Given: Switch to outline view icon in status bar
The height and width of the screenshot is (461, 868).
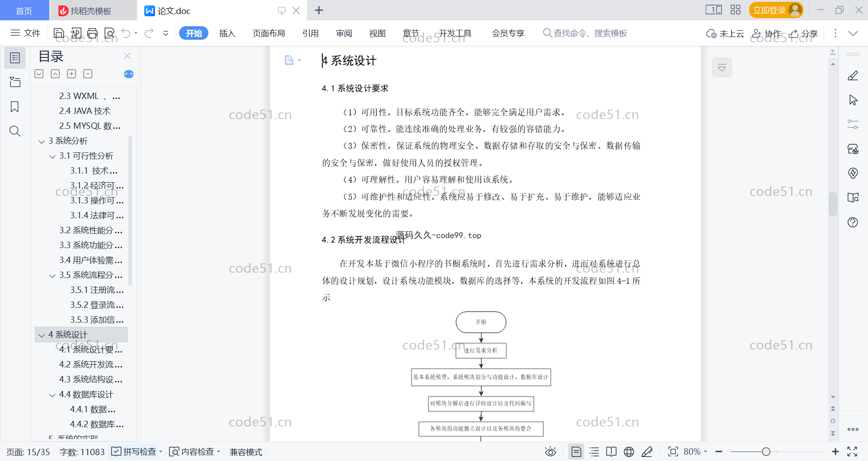Looking at the screenshot, I should pos(594,452).
